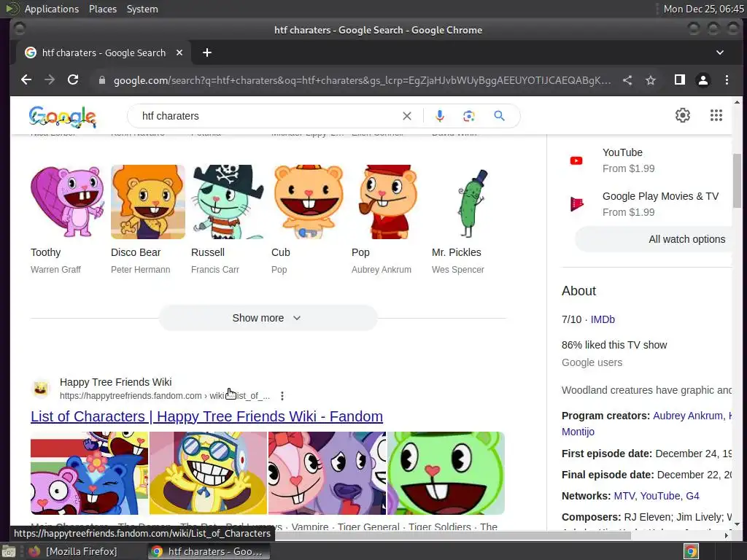
Task: Click Google Play Movies & TV icon
Action: point(576,204)
